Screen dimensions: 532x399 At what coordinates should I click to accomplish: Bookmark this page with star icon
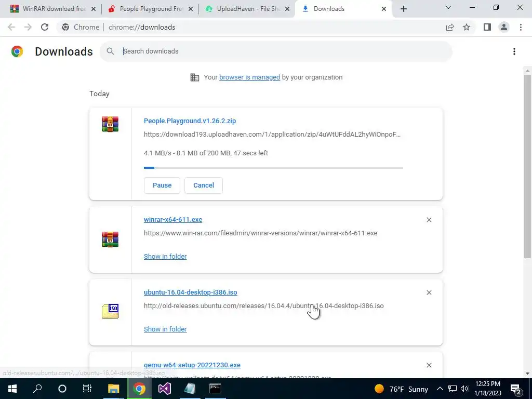[467, 27]
